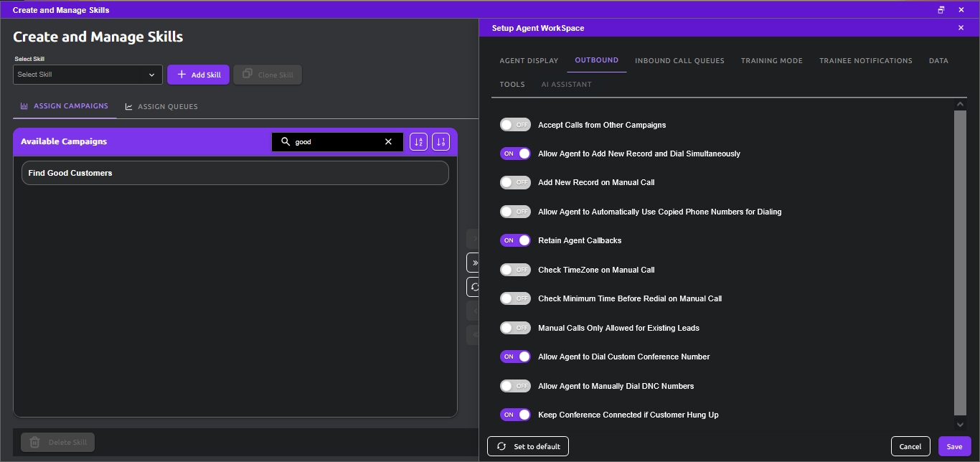
Task: Sort available campaigns numerically
Action: tap(440, 142)
